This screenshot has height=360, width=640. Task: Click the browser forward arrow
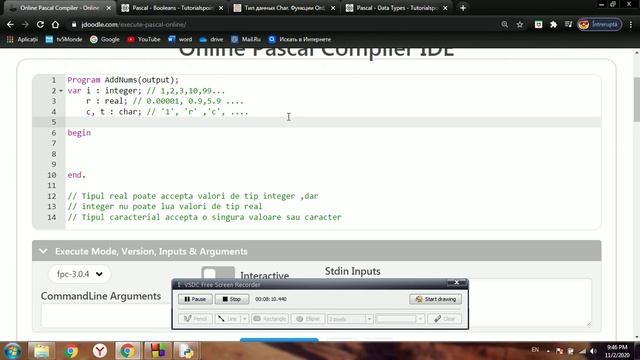click(x=25, y=24)
